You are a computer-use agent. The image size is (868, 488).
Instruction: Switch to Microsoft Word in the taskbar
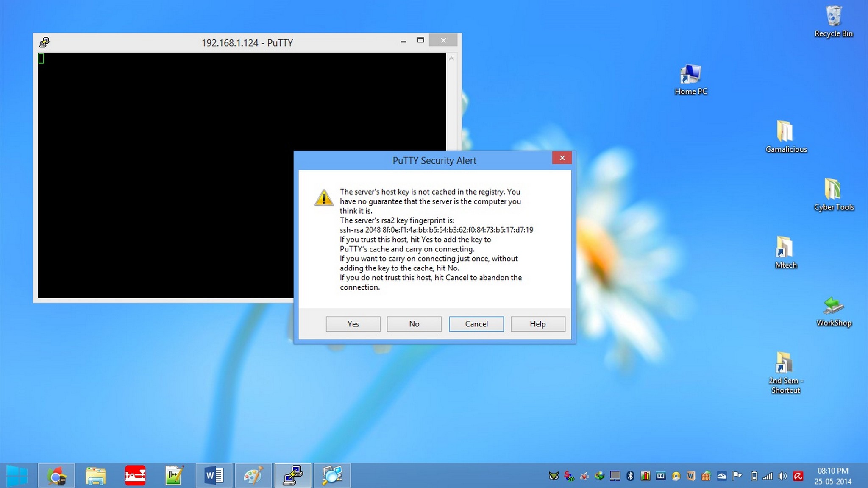coord(214,476)
